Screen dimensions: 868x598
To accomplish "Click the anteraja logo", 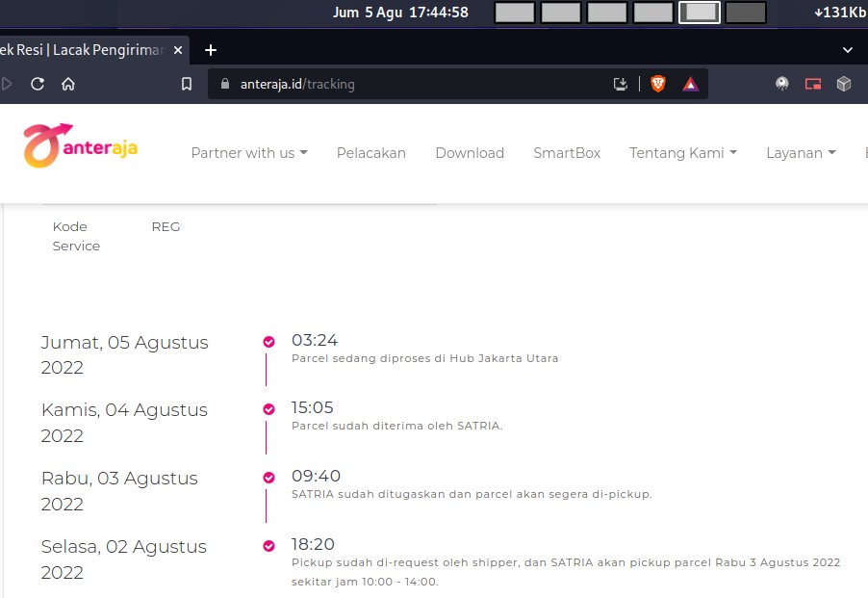I will (x=80, y=145).
